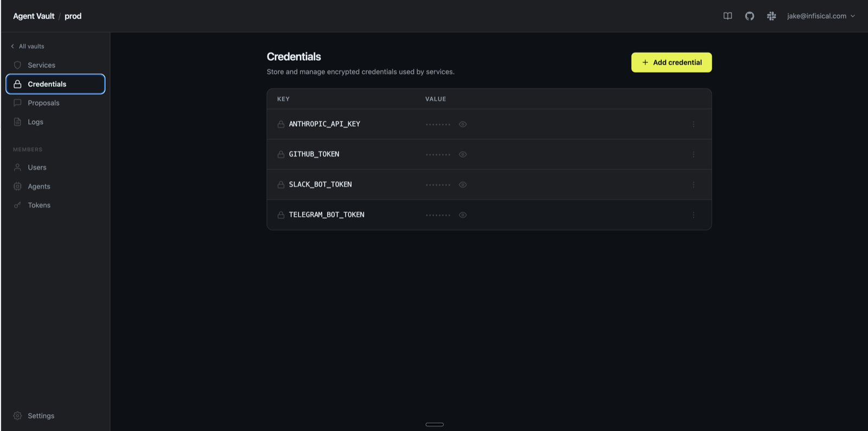Screen dimensions: 868x431
Task: Open the Proposals section
Action: pyautogui.click(x=55, y=103)
